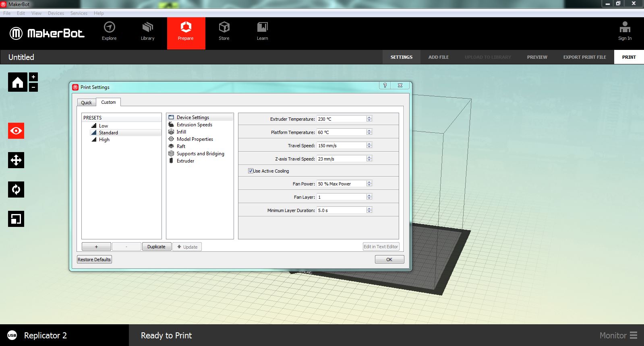Image resolution: width=644 pixels, height=346 pixels.
Task: Open the Help menu
Action: [x=99, y=13]
